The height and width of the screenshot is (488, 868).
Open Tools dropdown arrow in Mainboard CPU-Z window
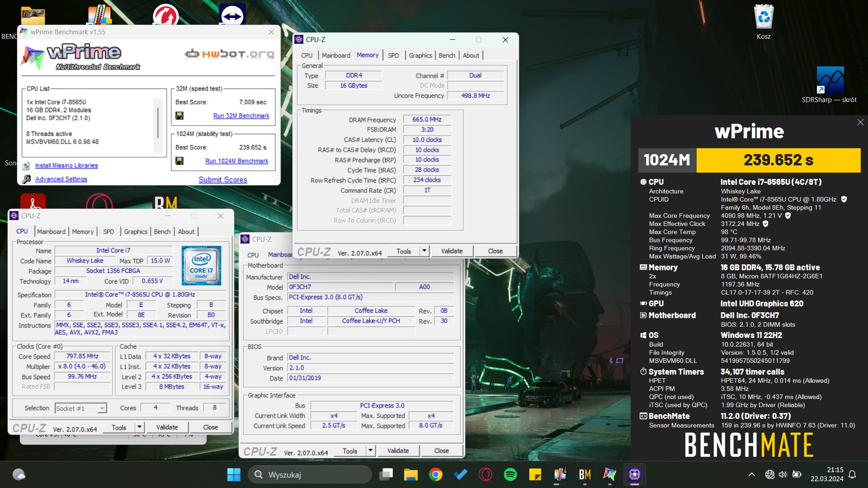point(370,450)
